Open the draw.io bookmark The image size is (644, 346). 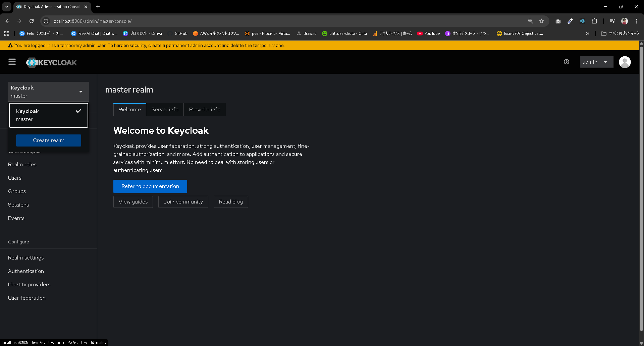pos(307,34)
